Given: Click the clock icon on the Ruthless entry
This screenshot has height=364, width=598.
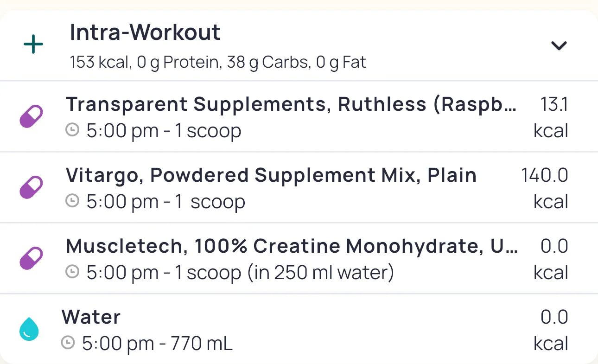Looking at the screenshot, I should point(72,130).
